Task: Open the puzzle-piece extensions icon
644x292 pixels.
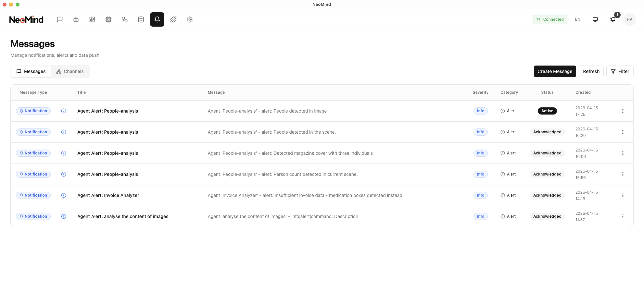Action: (x=173, y=19)
